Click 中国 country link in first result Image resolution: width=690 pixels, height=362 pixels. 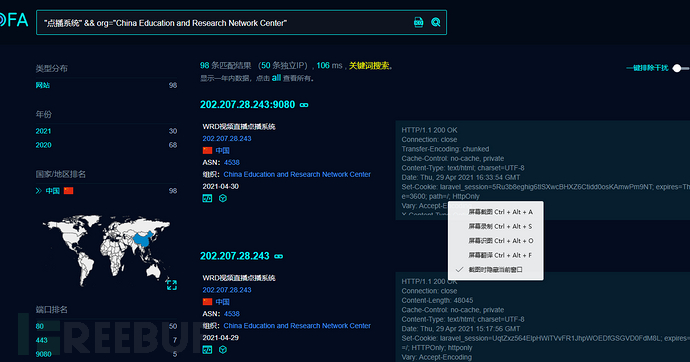[223, 150]
